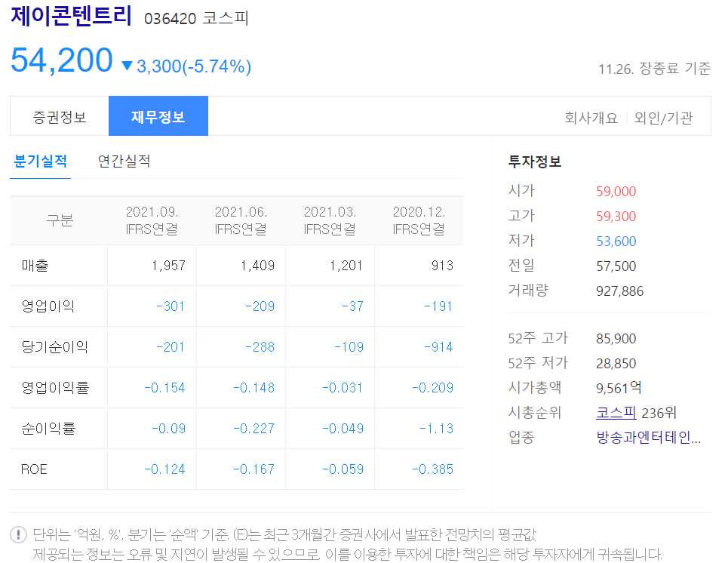Click the 제이콘텐트리 stock title
This screenshot has width=728, height=563.
[x=72, y=16]
